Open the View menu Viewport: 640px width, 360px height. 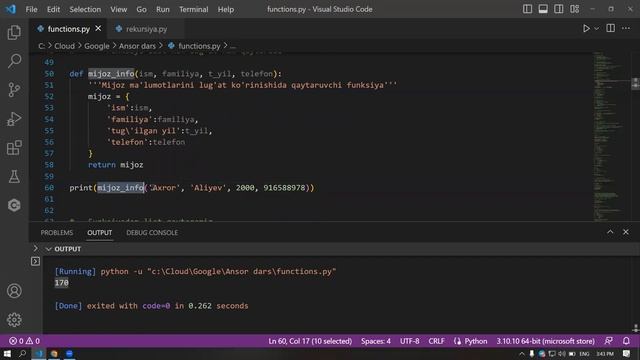pos(118,9)
